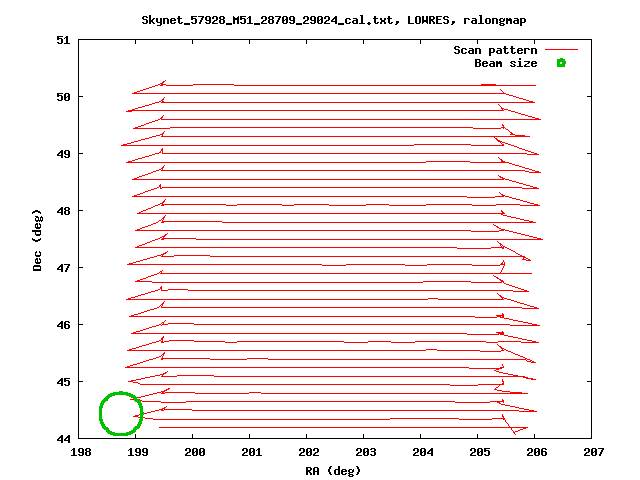Click Dec axis tick label 50

click(x=63, y=97)
